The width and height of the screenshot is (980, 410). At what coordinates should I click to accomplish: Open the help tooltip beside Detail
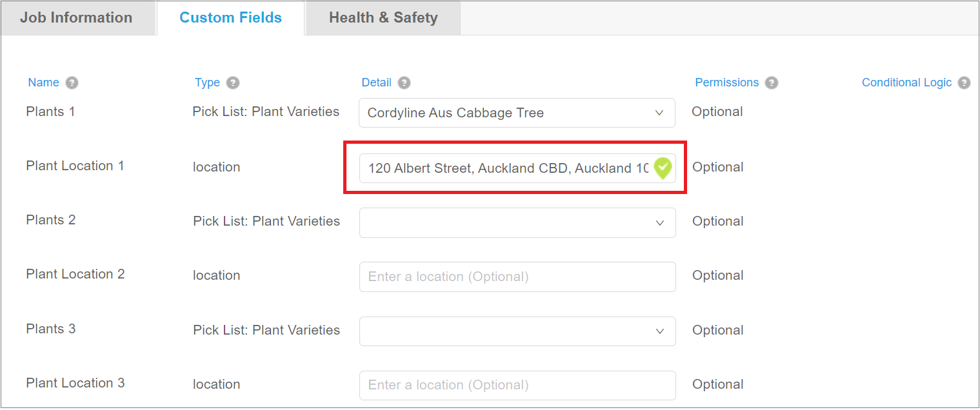(403, 83)
